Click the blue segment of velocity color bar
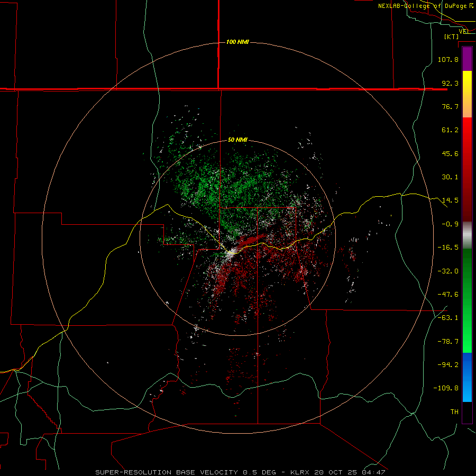 [x=467, y=377]
